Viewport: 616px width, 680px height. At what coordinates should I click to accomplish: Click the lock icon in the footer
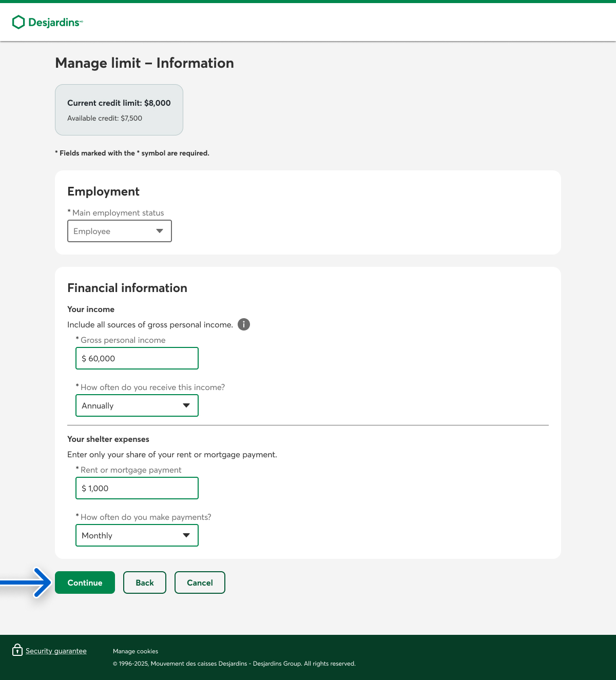coord(17,650)
